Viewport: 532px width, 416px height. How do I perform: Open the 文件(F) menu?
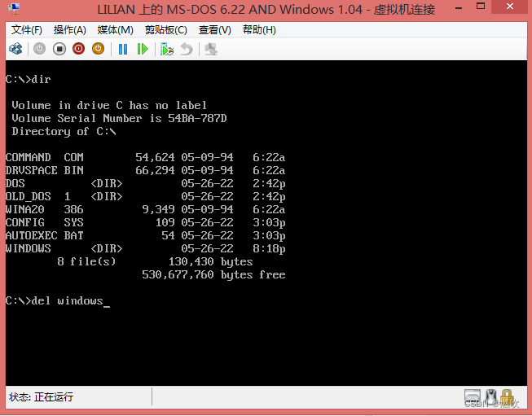(x=27, y=30)
